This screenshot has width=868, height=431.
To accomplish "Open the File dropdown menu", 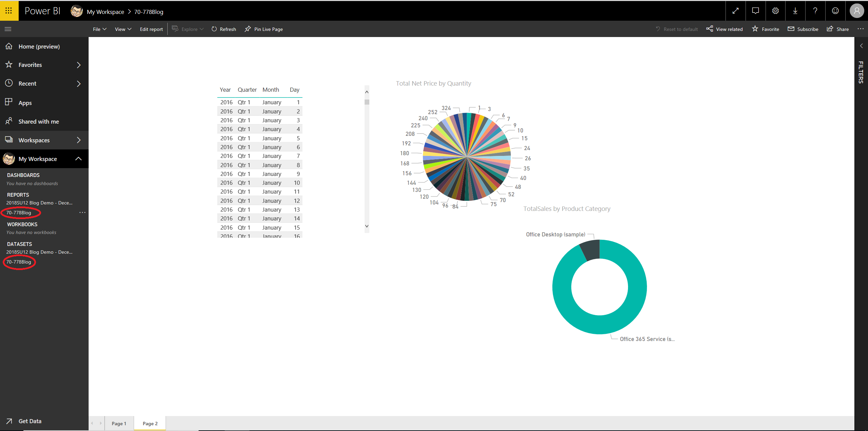I will (100, 29).
